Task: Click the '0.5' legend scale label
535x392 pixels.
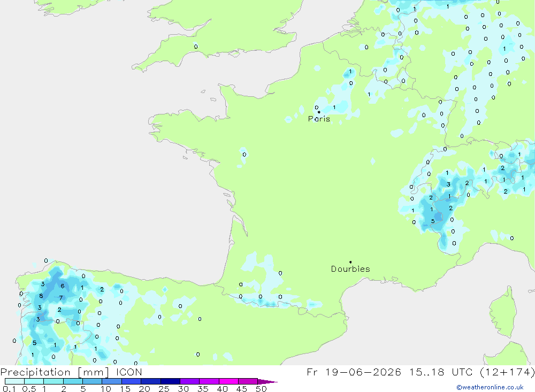Action: point(29,389)
